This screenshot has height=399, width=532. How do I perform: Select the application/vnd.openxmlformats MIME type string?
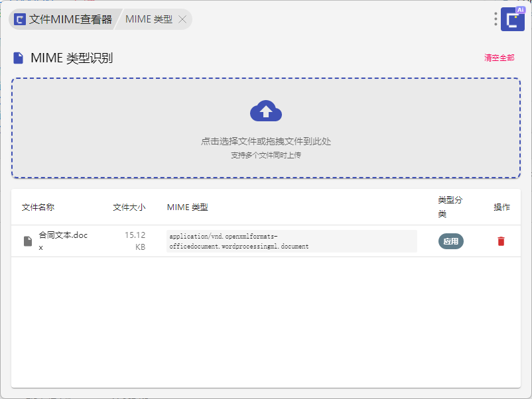point(291,241)
